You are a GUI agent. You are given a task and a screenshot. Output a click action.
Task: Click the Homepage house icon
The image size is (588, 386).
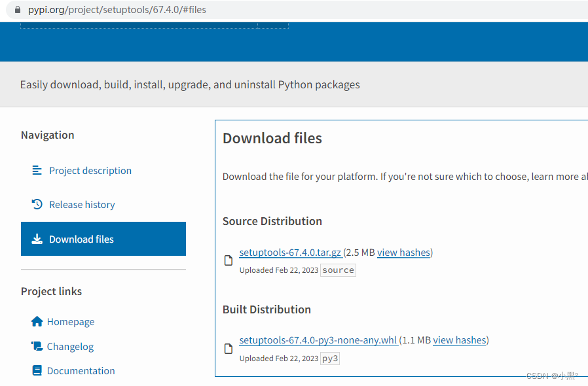click(37, 321)
